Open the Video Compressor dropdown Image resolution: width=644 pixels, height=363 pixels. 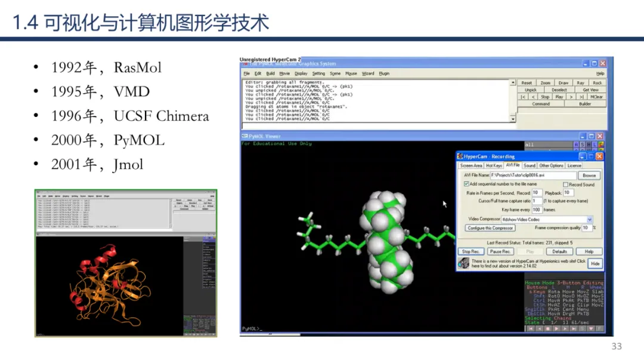pos(589,220)
